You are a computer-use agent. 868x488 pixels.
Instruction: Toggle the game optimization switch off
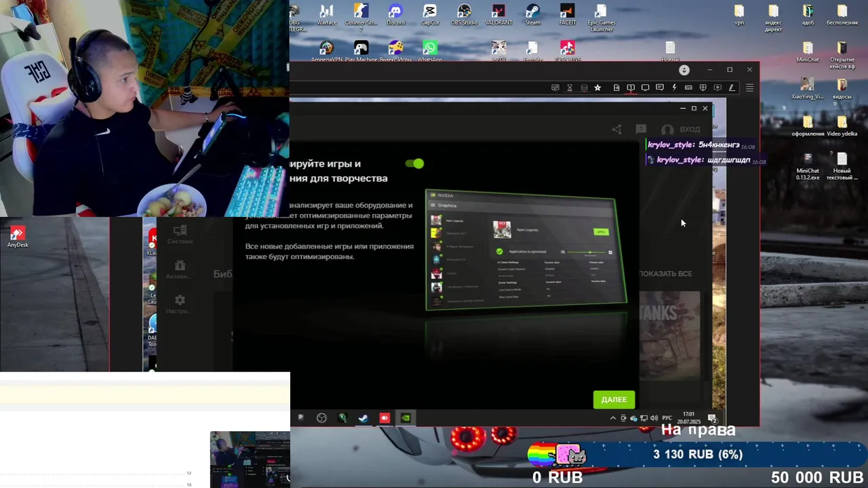414,163
